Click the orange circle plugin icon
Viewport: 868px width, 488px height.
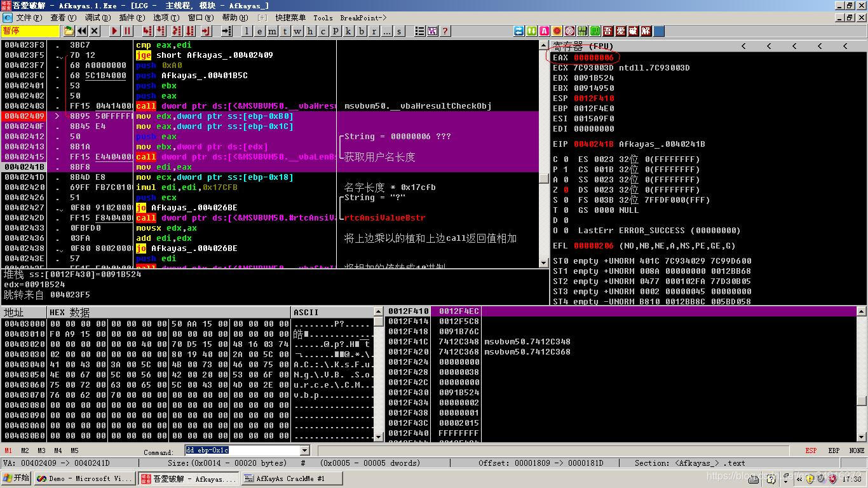coord(557,30)
